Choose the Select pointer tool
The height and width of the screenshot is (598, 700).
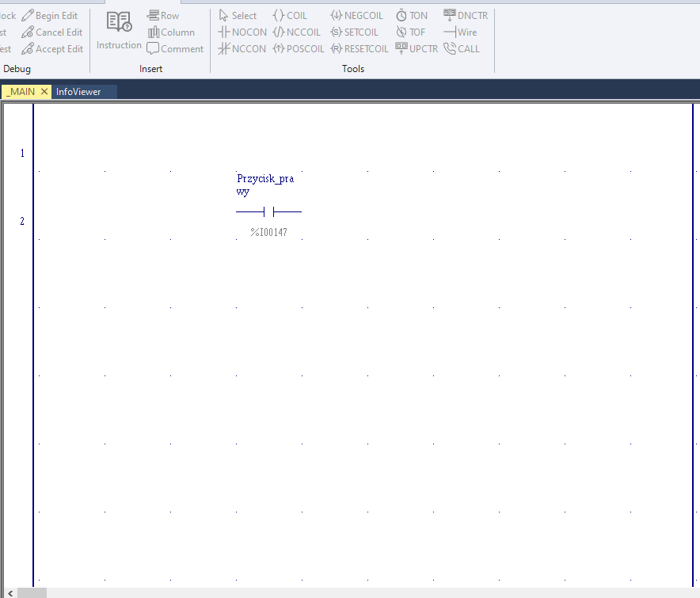238,16
